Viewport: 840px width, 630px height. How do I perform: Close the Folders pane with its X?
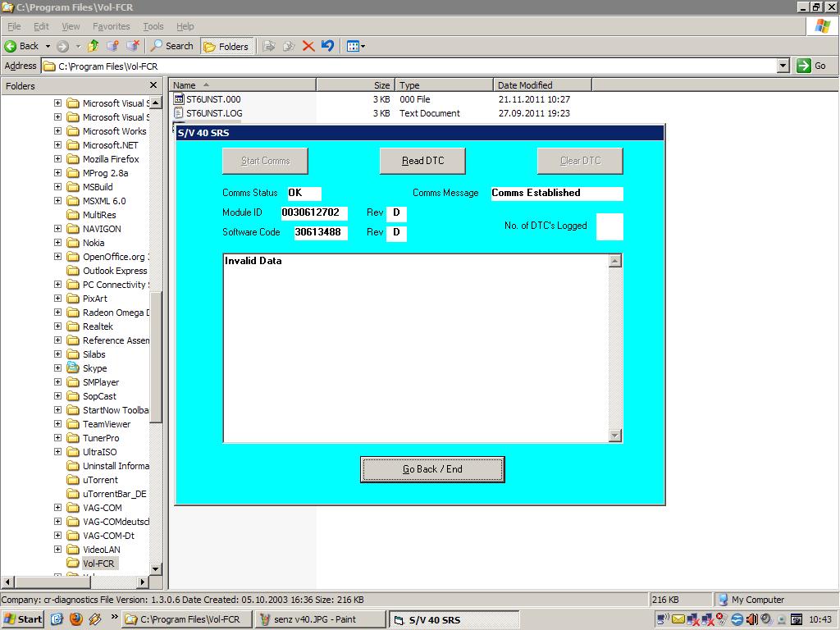[x=153, y=85]
